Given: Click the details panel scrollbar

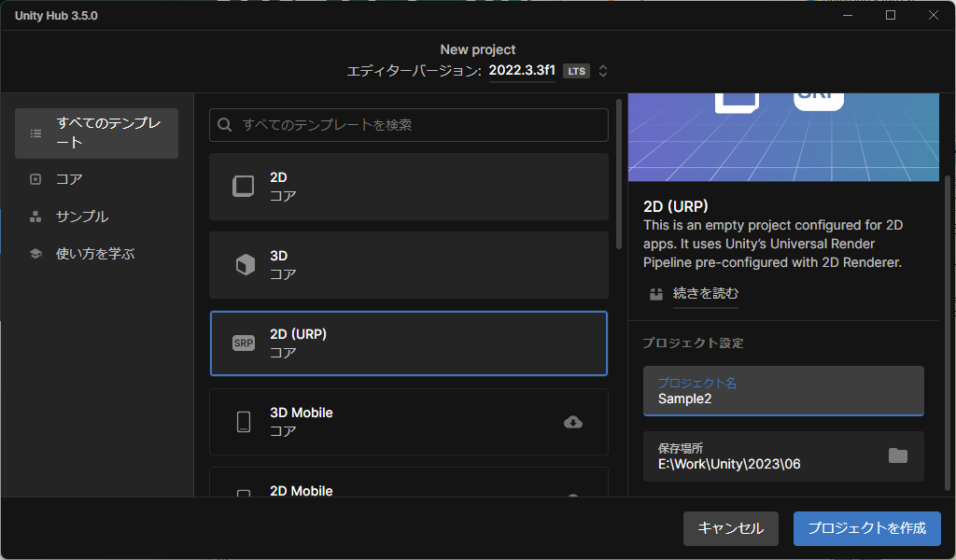Looking at the screenshot, I should coord(948,332).
